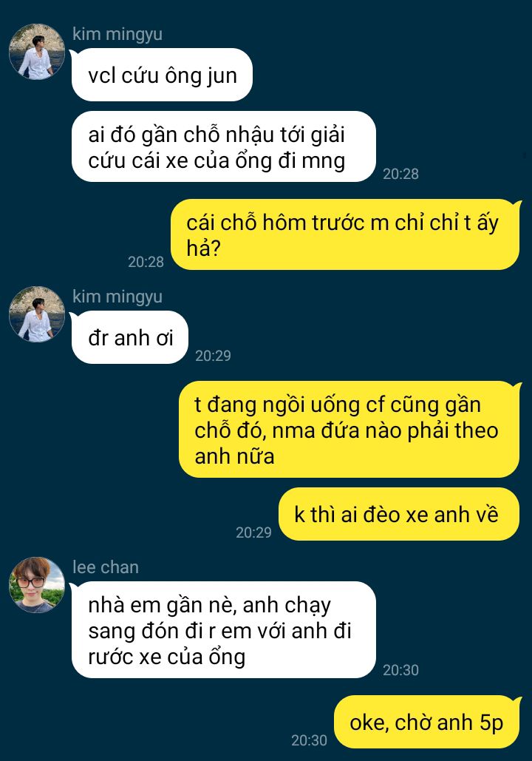Tap the 'k thì ai đèo xe anh về' bubble
Image resolution: width=532 pixels, height=761 pixels.
coord(399,515)
